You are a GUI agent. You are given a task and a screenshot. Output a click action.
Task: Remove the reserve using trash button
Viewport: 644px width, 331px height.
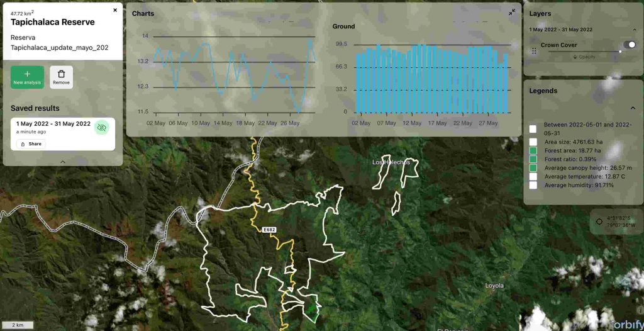[61, 77]
